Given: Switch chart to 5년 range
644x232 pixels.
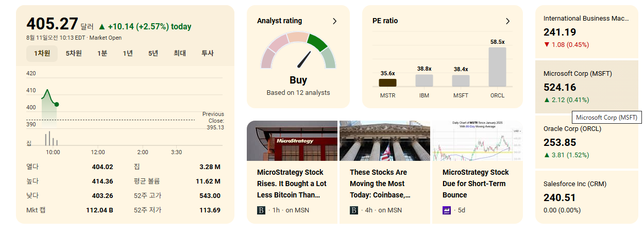Looking at the screenshot, I should [x=153, y=53].
